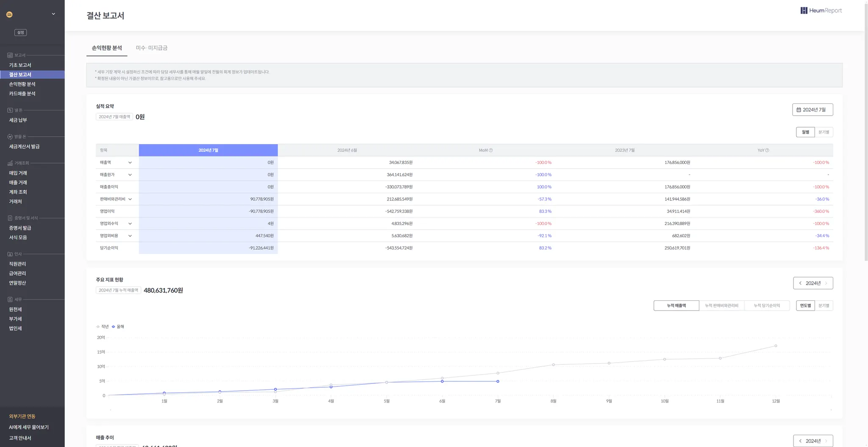Image resolution: width=868 pixels, height=447 pixels.
Task: Click the 증명서 및 서식 section icon
Action: tap(10, 218)
